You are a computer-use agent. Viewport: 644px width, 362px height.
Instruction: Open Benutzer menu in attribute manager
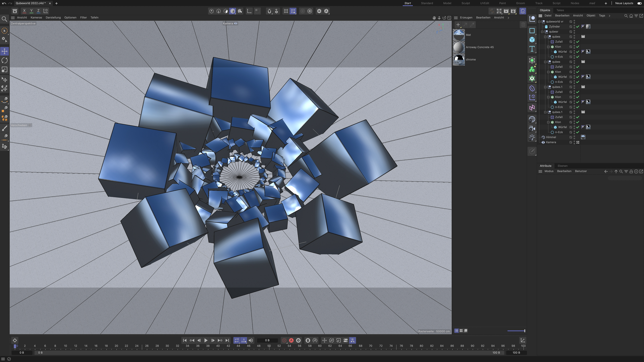coord(581,171)
